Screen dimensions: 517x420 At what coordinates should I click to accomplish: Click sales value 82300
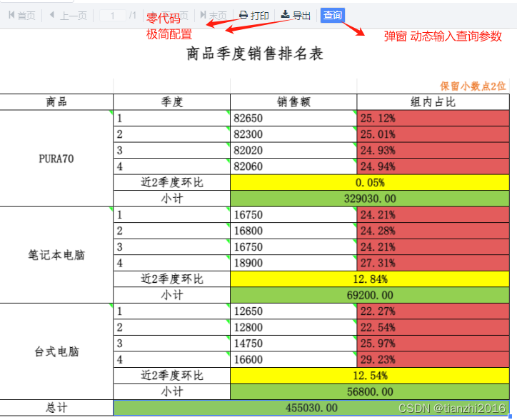click(293, 134)
